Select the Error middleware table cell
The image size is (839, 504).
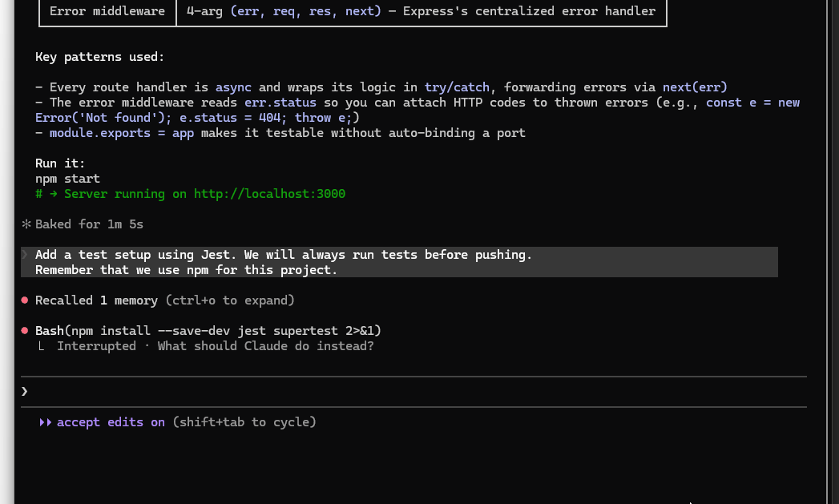pos(107,11)
